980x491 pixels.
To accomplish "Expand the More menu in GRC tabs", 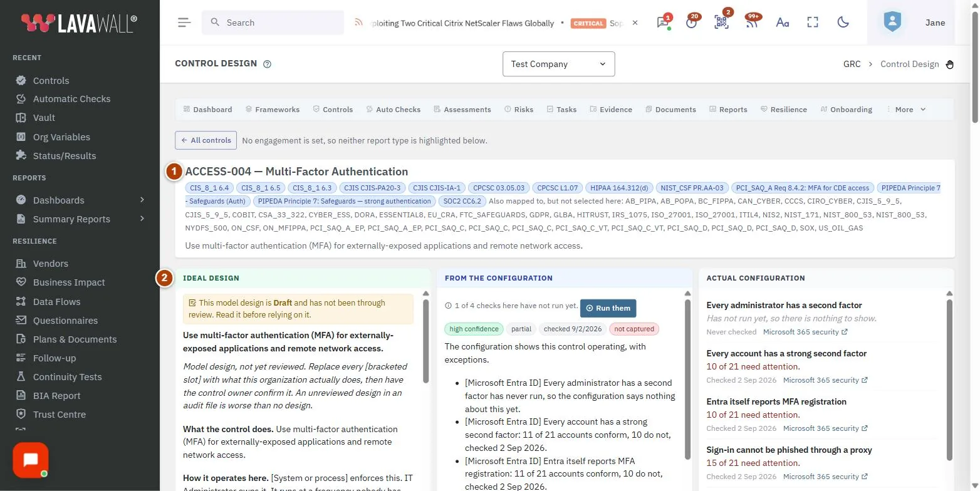I will point(906,110).
